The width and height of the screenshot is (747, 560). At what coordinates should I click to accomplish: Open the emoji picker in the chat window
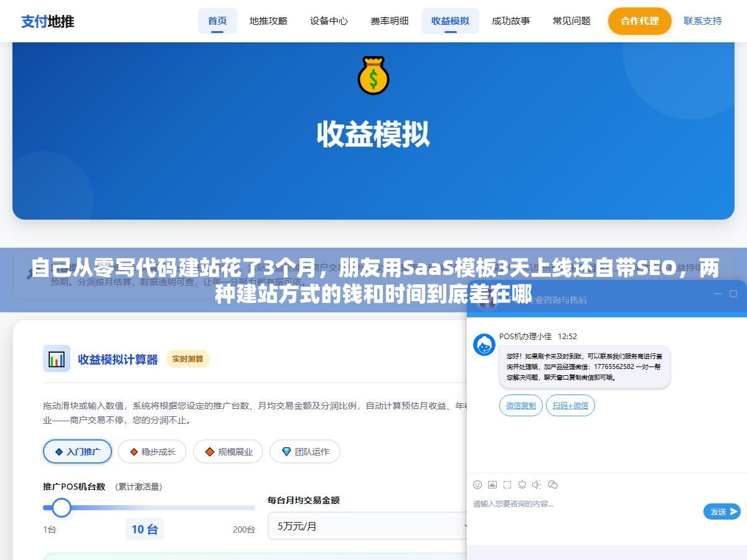477,484
